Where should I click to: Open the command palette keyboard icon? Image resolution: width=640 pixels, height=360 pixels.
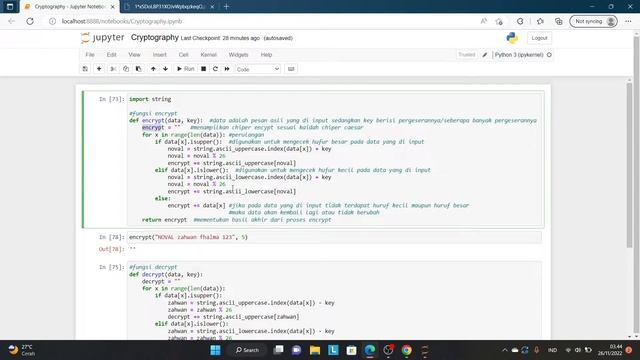(291, 69)
